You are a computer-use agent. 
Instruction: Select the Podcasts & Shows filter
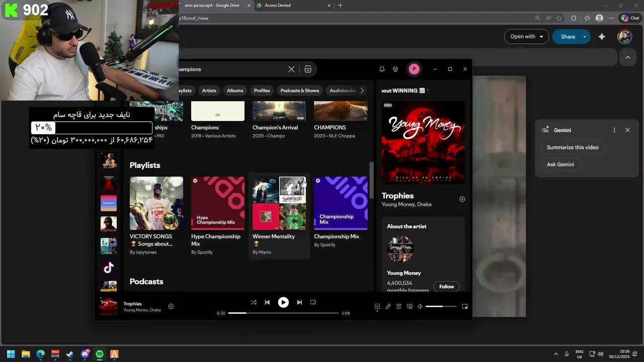(300, 90)
